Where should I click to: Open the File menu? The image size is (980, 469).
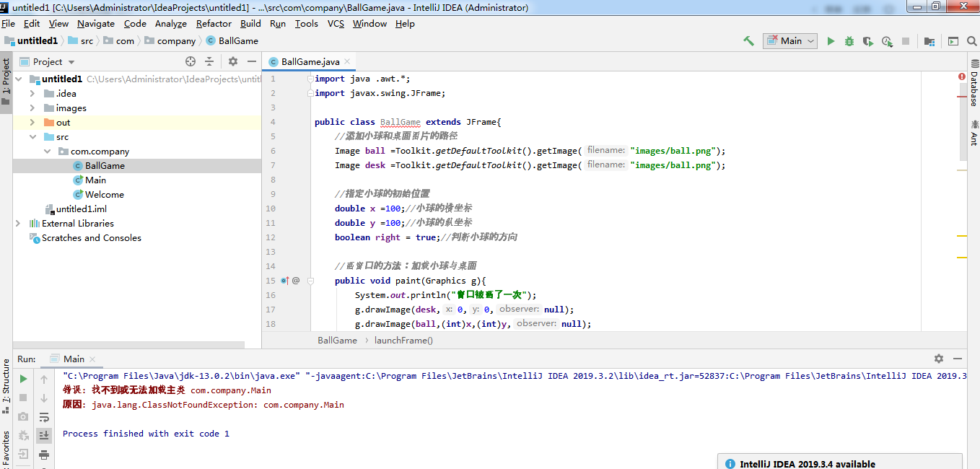(9, 24)
